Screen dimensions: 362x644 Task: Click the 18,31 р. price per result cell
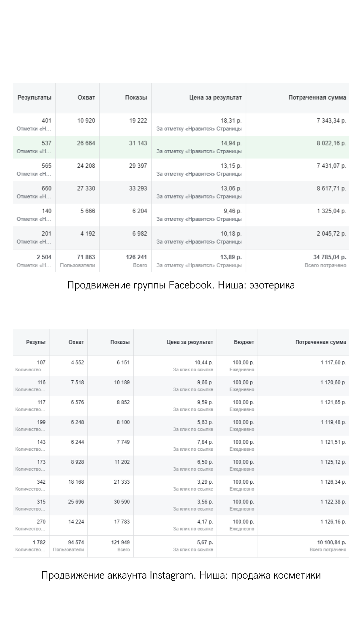[x=231, y=121]
